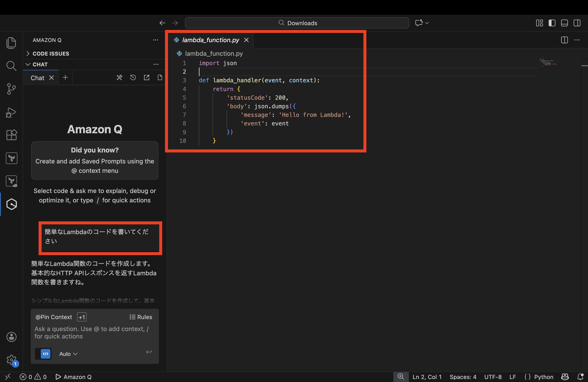
Task: Click @Pin Context in chat prompt
Action: tap(54, 317)
